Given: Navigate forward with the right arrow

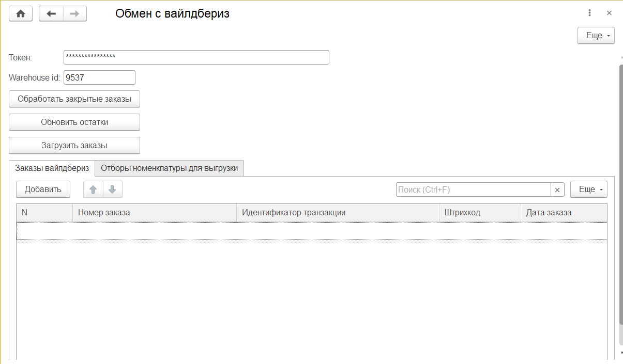Looking at the screenshot, I should (x=75, y=14).
